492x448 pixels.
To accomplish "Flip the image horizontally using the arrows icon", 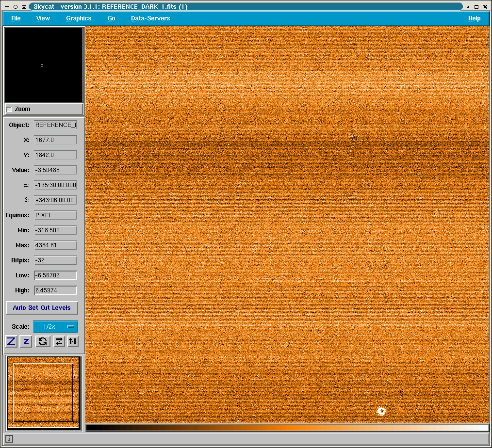I will click(59, 341).
